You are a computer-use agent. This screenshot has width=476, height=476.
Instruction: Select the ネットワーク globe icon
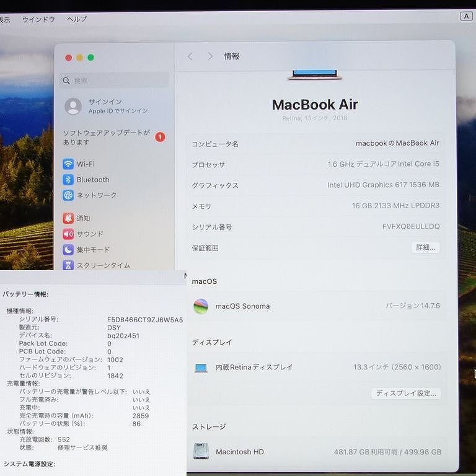pos(68,195)
